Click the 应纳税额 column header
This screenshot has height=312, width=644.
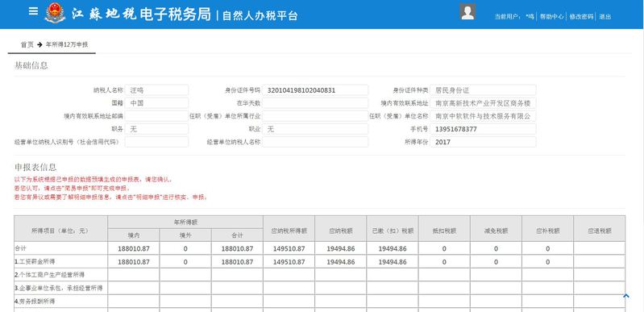(341, 228)
